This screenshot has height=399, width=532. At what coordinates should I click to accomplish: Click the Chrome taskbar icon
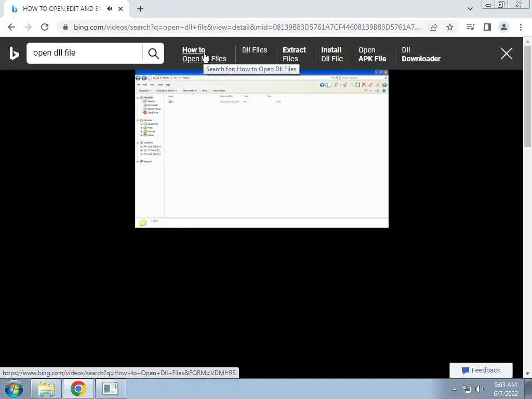78,389
